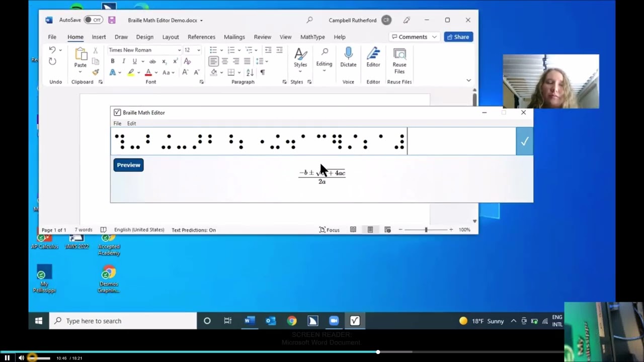Switch to Read Mode view in status bar
This screenshot has height=362, width=644.
pyautogui.click(x=353, y=230)
